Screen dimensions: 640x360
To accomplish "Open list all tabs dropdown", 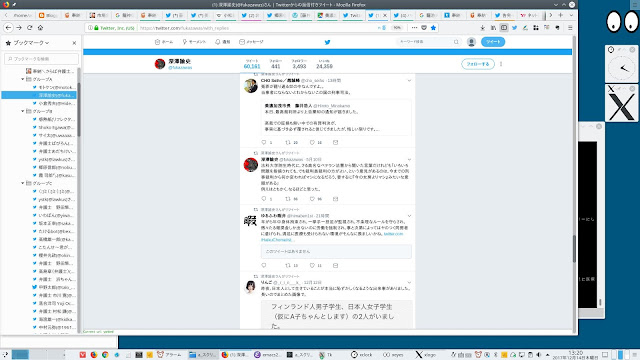I will click(571, 15).
